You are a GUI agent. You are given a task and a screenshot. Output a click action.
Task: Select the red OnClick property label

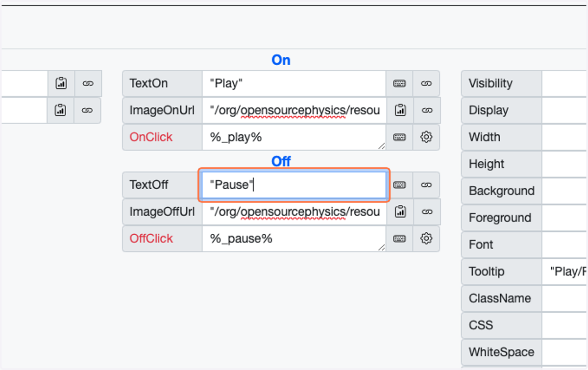[151, 137]
